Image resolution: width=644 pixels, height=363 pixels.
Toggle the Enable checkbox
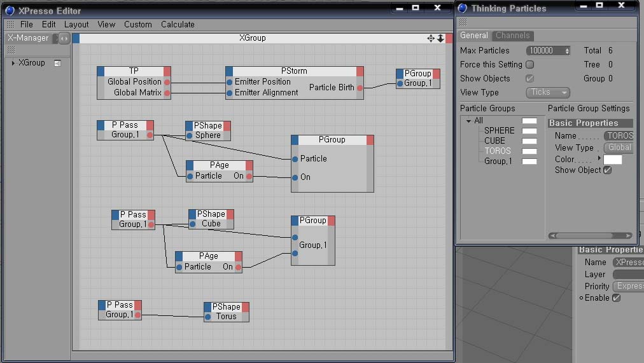tap(616, 298)
